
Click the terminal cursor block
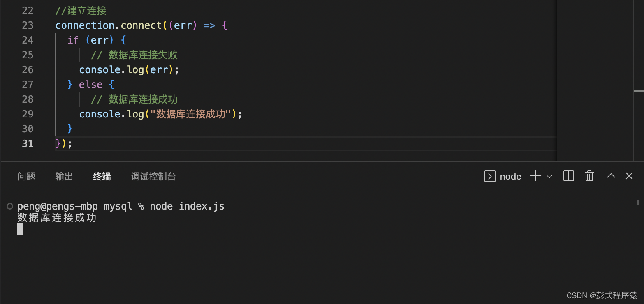pyautogui.click(x=20, y=229)
